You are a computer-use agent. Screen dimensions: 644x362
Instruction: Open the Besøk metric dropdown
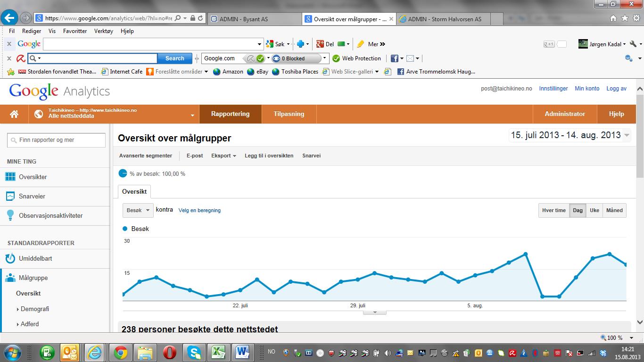[138, 210]
